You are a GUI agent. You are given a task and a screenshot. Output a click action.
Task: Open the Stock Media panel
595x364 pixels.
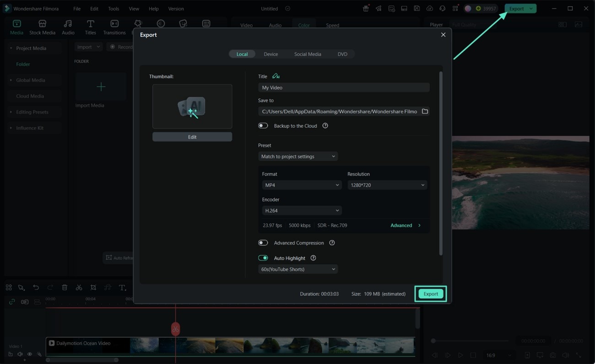click(42, 27)
